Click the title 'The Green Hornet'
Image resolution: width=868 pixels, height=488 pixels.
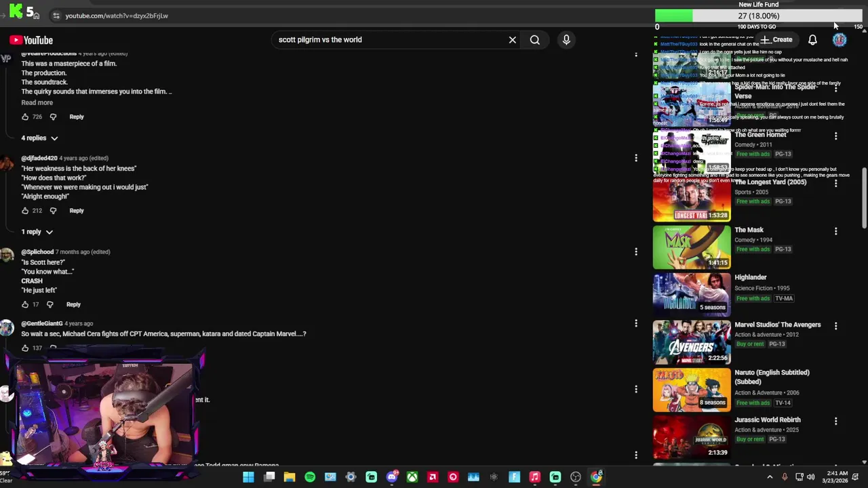[x=760, y=135]
